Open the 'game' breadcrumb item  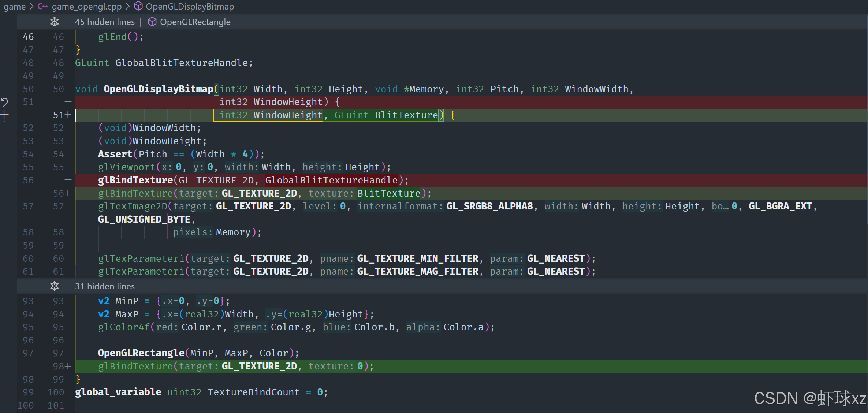(x=15, y=7)
